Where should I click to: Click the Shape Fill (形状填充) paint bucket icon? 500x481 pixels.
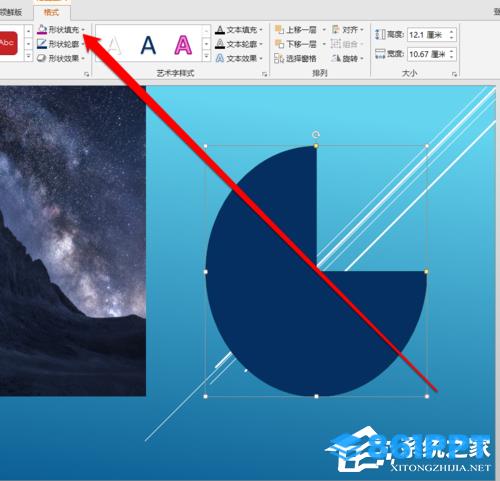click(x=42, y=30)
